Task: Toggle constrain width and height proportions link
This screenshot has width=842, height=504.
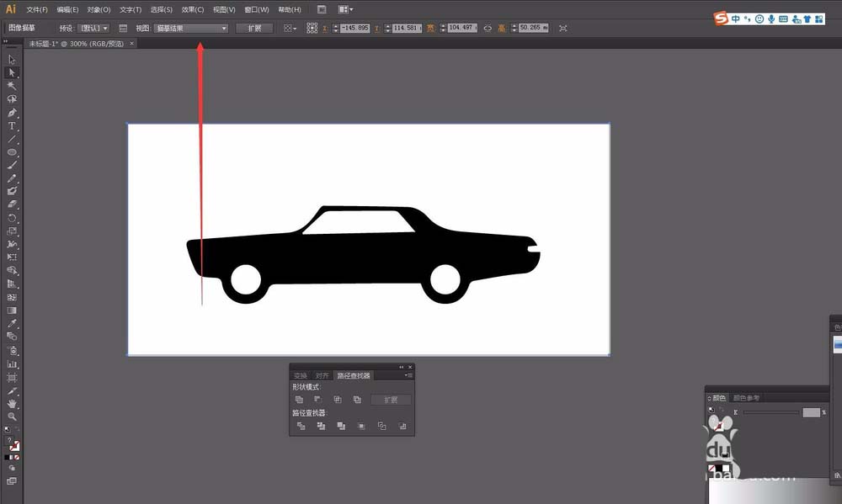Action: coord(487,28)
